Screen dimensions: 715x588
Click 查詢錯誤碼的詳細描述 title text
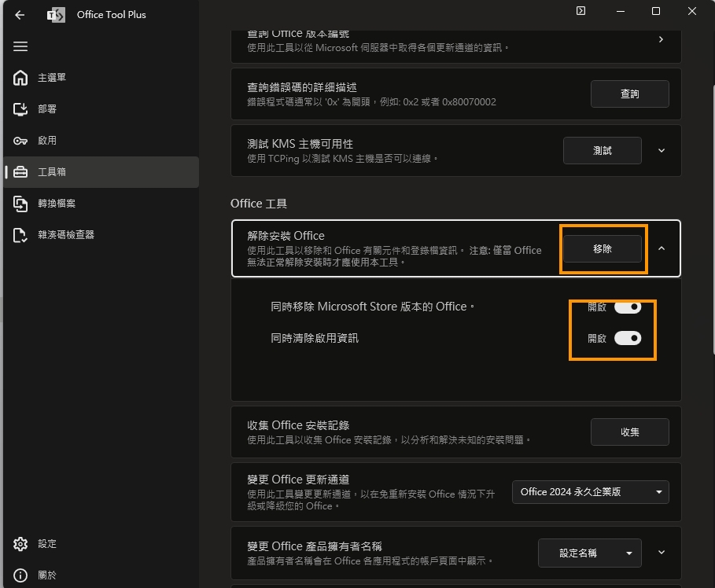[302, 87]
